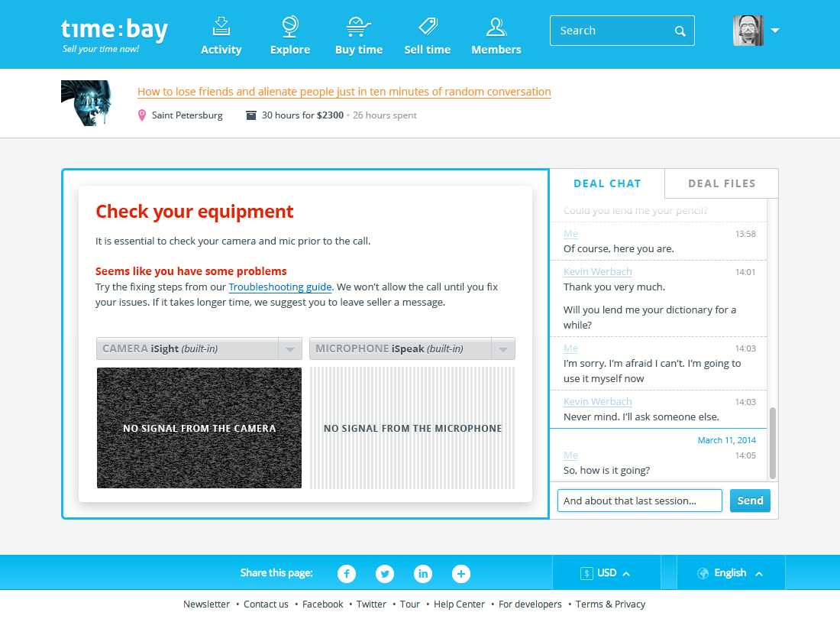This screenshot has width=840, height=619.
Task: Open the Contact us footer link
Action: tap(266, 604)
